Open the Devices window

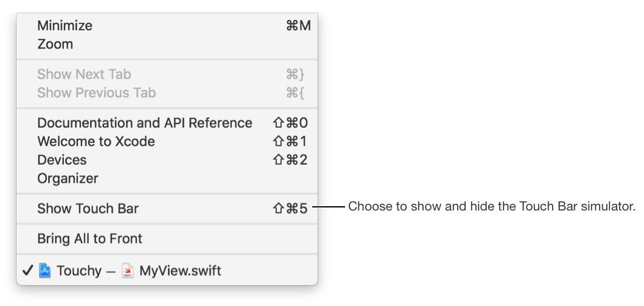tap(62, 160)
